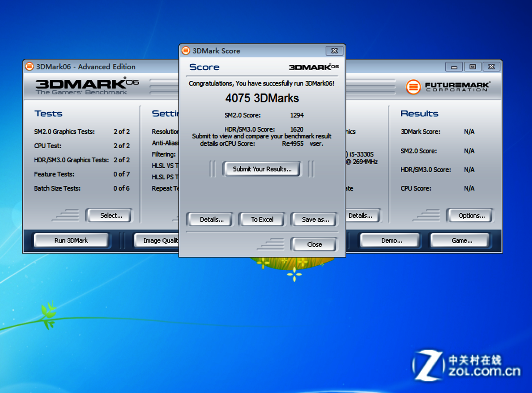Minimize the 3DMark06 Advanced Edition window
This screenshot has width=532, height=393.
(454, 67)
